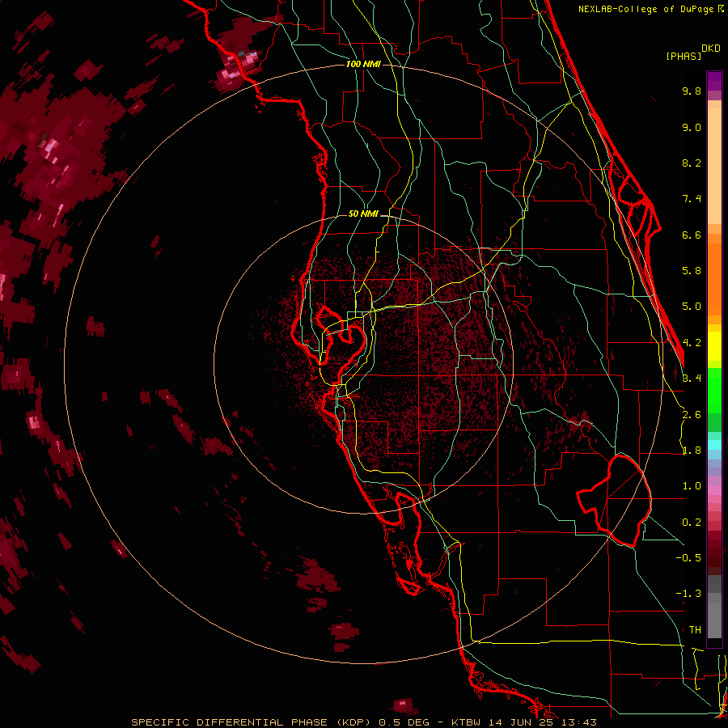Click the 4.2 legend value

click(x=692, y=343)
